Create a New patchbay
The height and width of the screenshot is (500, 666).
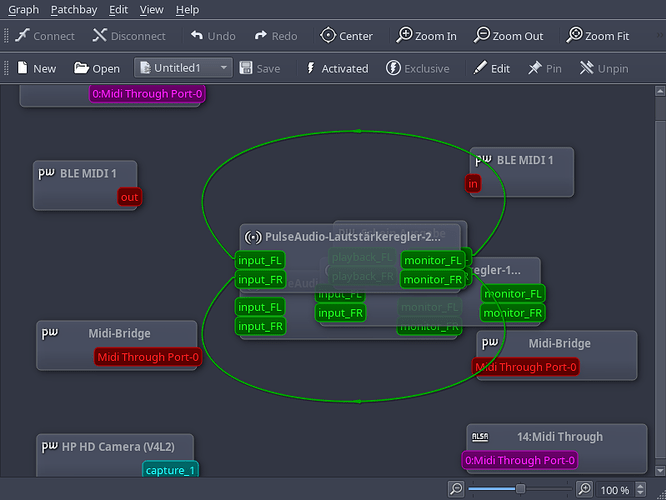(36, 68)
